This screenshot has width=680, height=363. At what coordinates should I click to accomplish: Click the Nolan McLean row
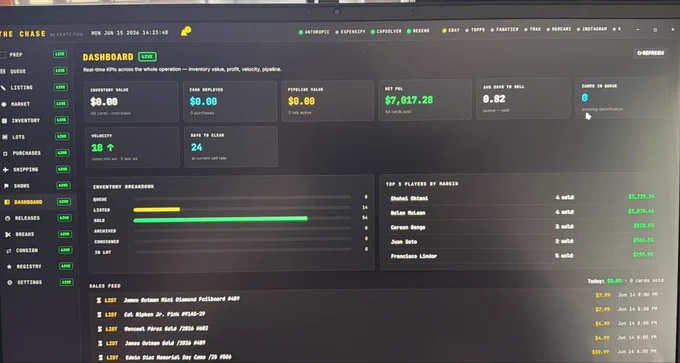(x=523, y=212)
